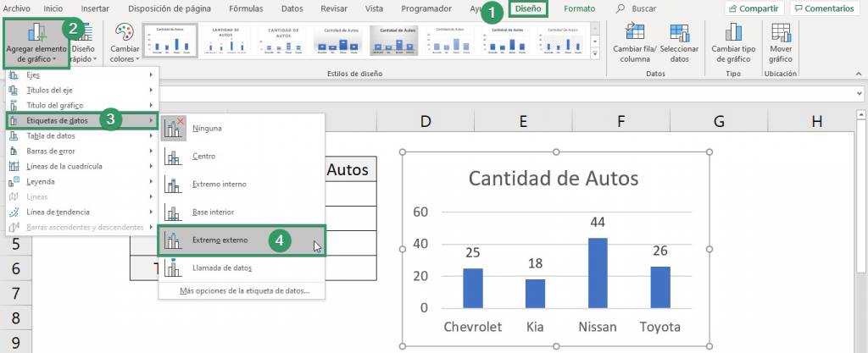Switch to the Formato tab
The width and height of the screenshot is (868, 353).
click(580, 8)
